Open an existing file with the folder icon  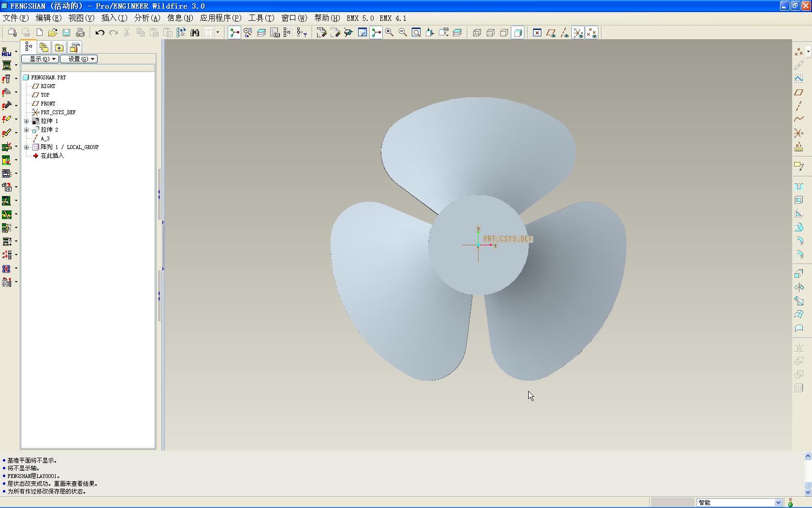tap(53, 32)
